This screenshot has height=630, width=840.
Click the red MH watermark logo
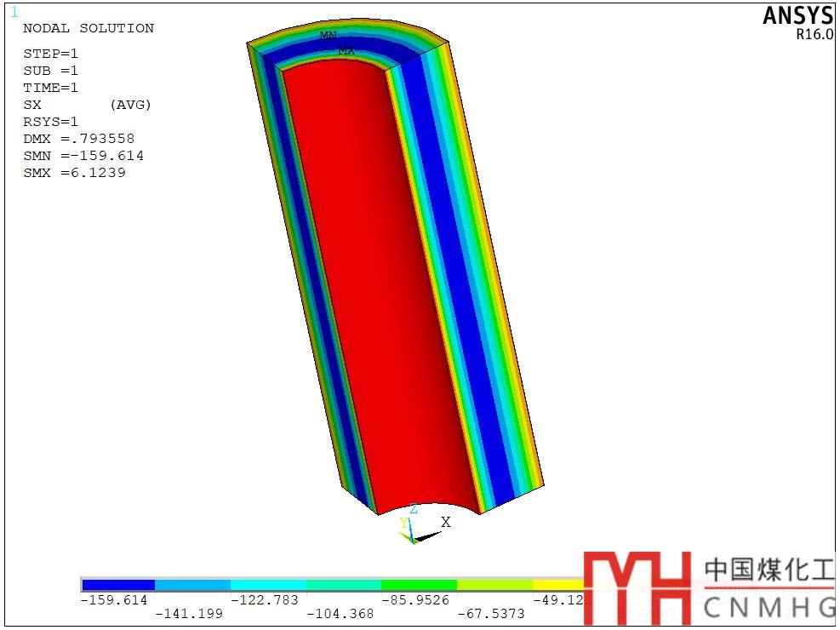click(637, 587)
